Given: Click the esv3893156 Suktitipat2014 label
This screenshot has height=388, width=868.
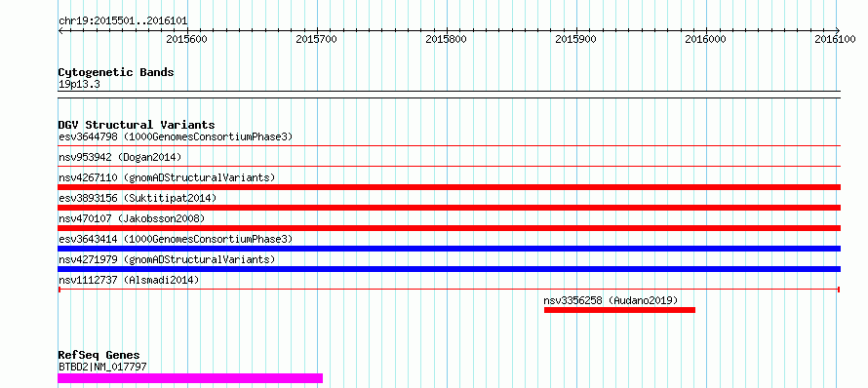Looking at the screenshot, I should pos(138,198).
